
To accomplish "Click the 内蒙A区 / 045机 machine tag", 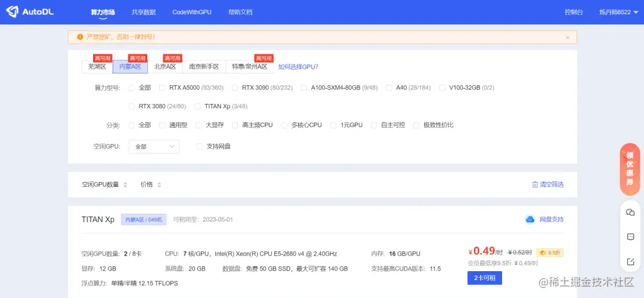I will click(x=144, y=219).
